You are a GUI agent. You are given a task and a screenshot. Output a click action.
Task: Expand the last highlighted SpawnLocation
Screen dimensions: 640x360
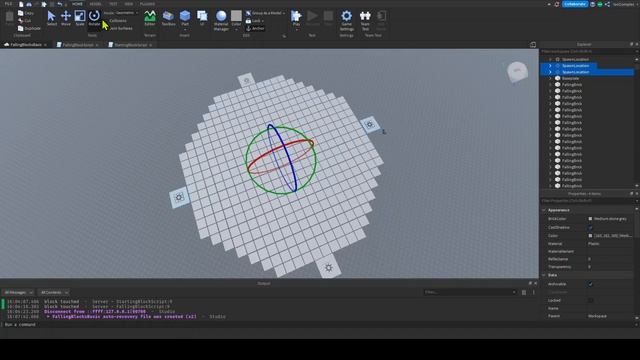pos(550,72)
